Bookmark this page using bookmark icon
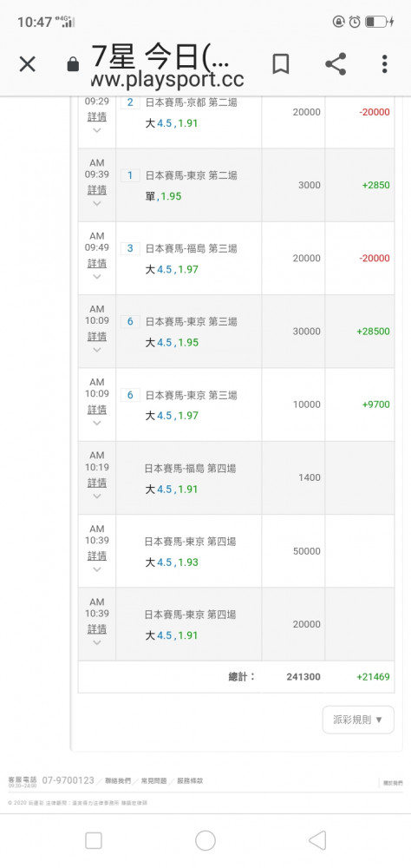The width and height of the screenshot is (411, 868). pyautogui.click(x=280, y=64)
